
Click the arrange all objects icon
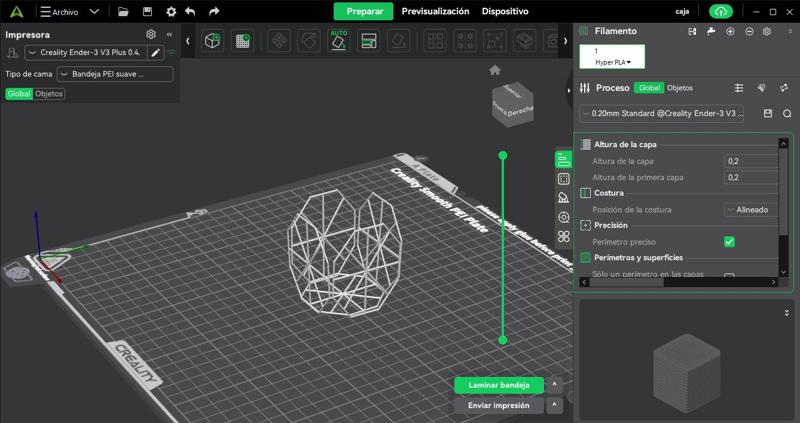pos(368,41)
